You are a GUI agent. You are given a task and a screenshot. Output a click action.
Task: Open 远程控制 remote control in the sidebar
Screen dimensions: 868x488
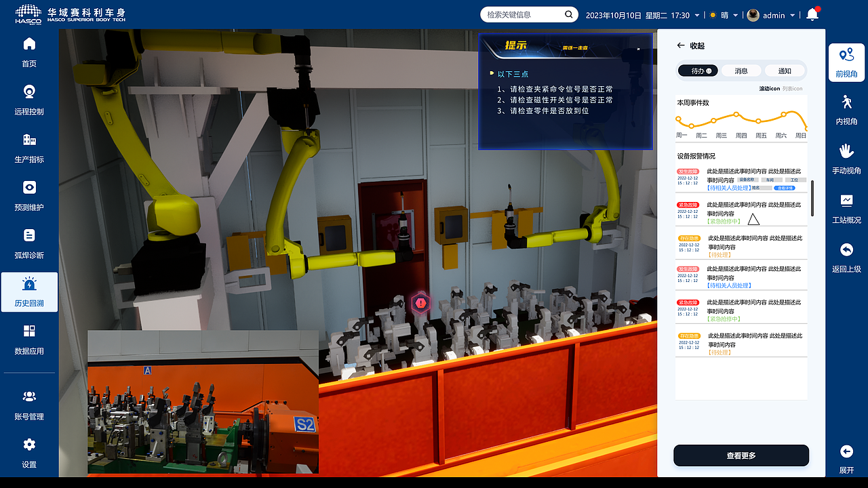click(x=29, y=100)
